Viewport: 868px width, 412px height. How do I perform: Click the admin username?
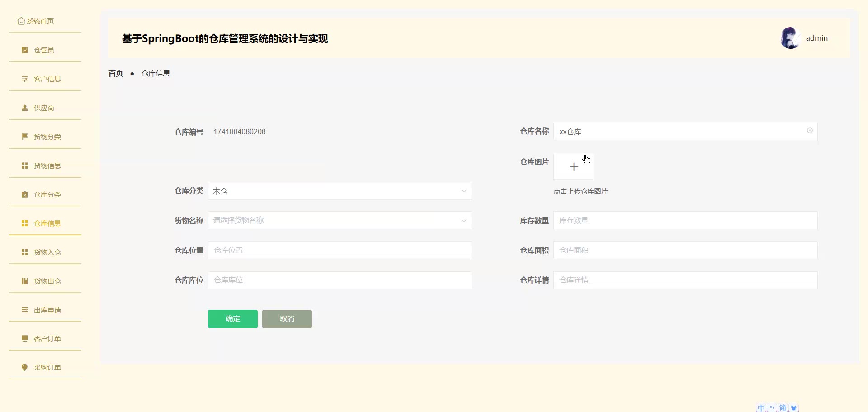click(817, 38)
